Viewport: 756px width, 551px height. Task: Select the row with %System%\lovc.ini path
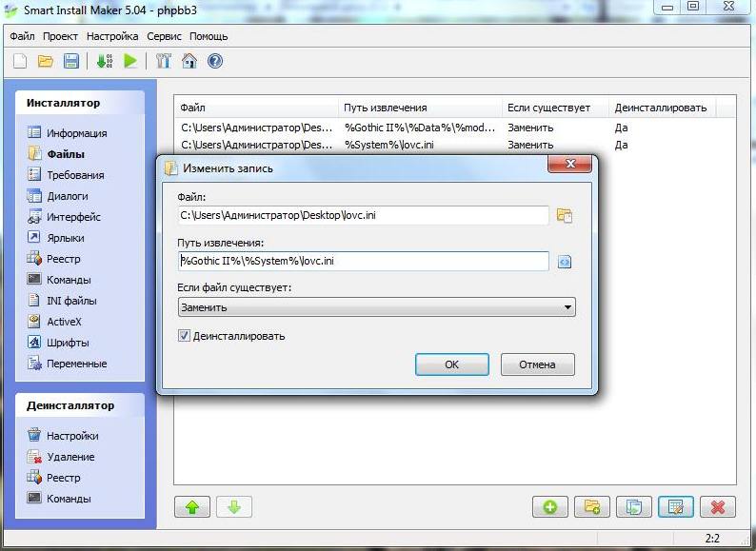click(454, 145)
